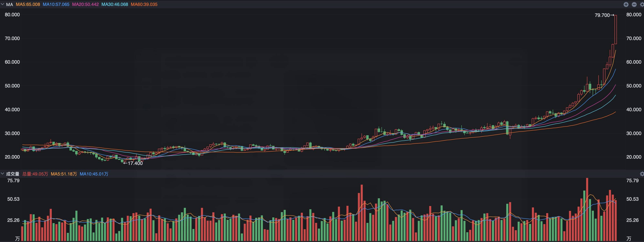The width and height of the screenshot is (644, 242).
Task: Collapse the 成交量 volume panel chevron
Action: [x=2, y=174]
